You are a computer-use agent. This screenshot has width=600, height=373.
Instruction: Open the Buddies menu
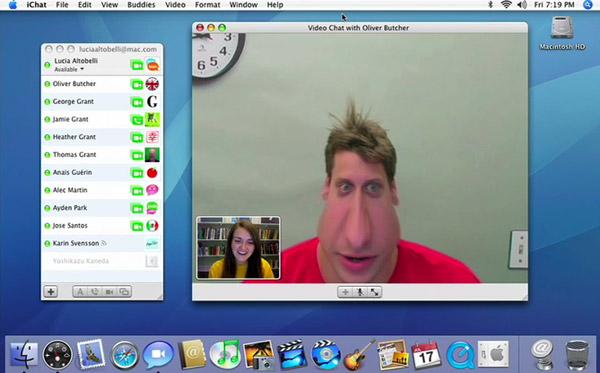pos(141,5)
